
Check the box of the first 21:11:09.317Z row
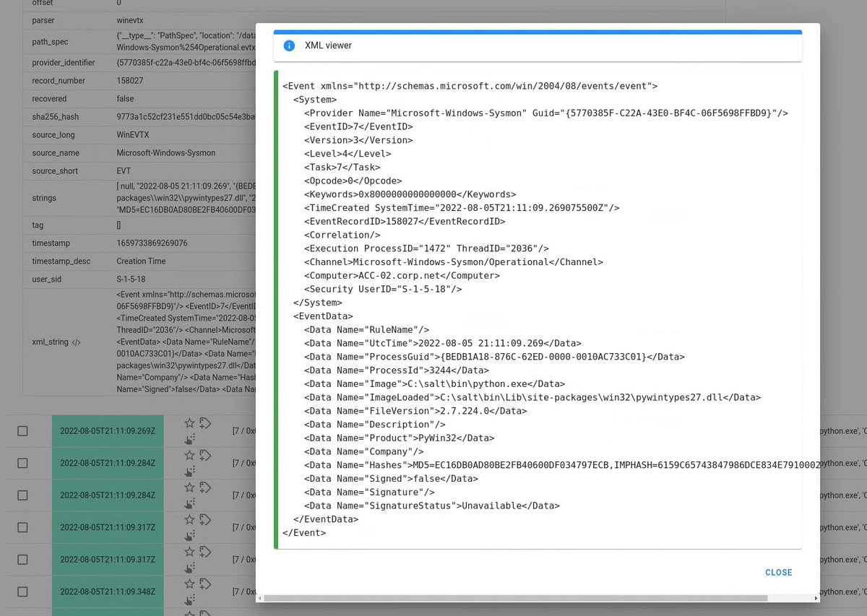[22, 527]
